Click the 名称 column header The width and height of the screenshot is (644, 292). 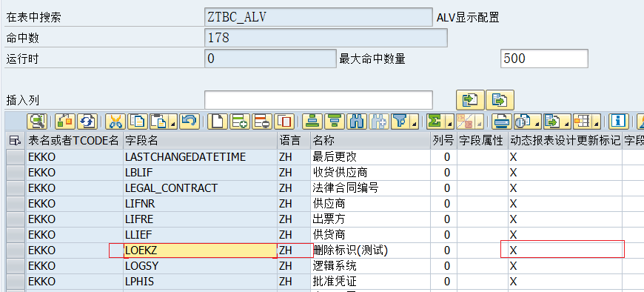click(370, 141)
